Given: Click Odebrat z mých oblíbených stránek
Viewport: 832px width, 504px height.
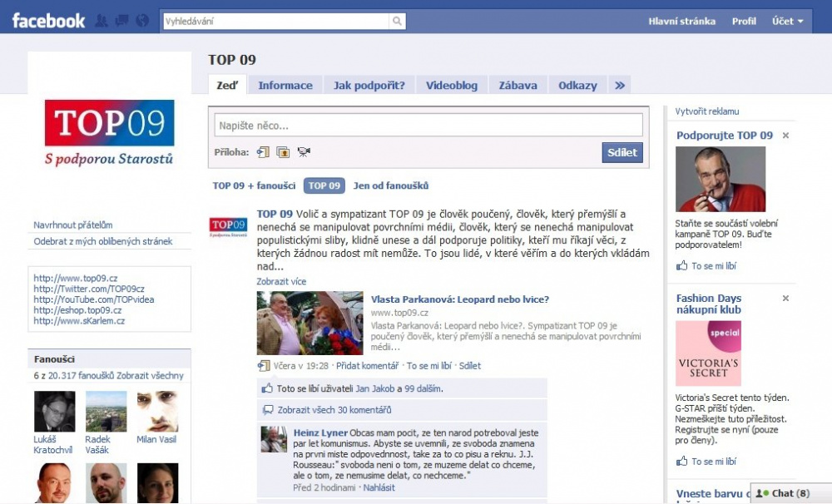Looking at the screenshot, I should pyautogui.click(x=103, y=241).
